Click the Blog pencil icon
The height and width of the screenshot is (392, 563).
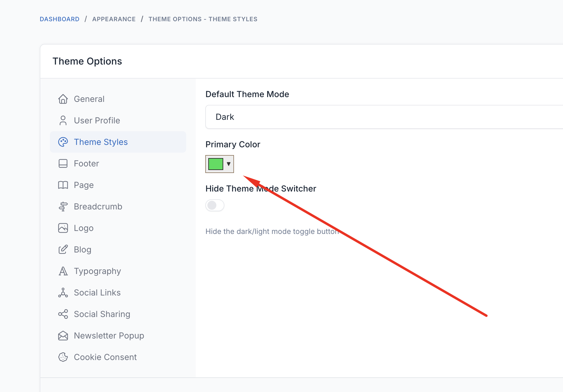(x=63, y=249)
